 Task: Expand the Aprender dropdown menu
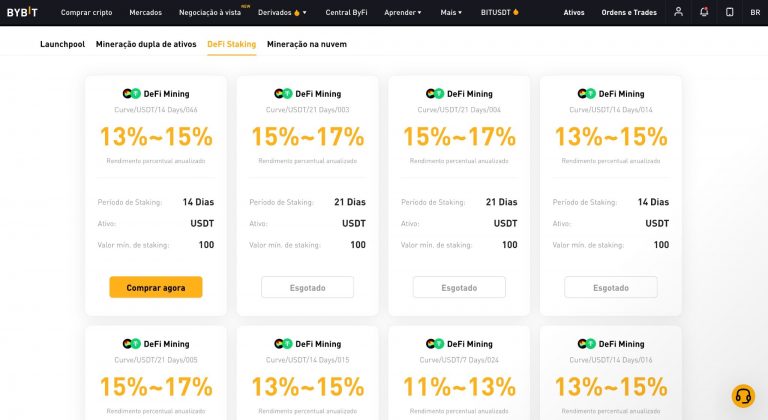419,13
